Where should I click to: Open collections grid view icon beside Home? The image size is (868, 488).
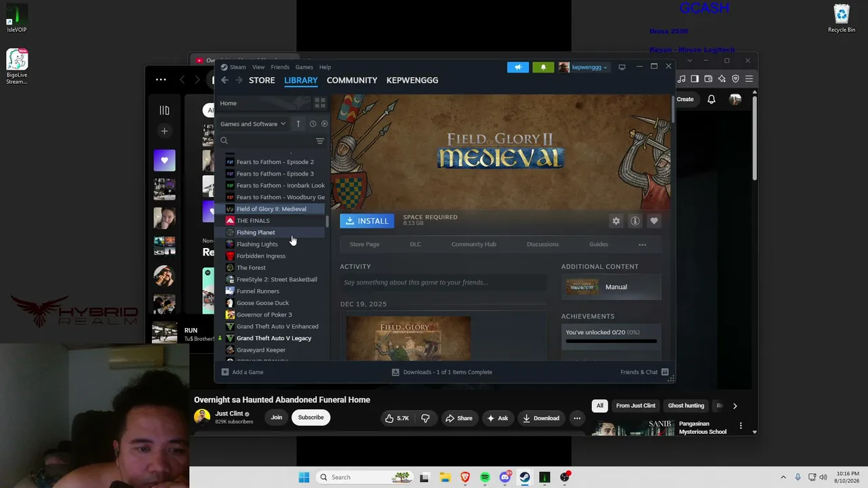coord(320,103)
